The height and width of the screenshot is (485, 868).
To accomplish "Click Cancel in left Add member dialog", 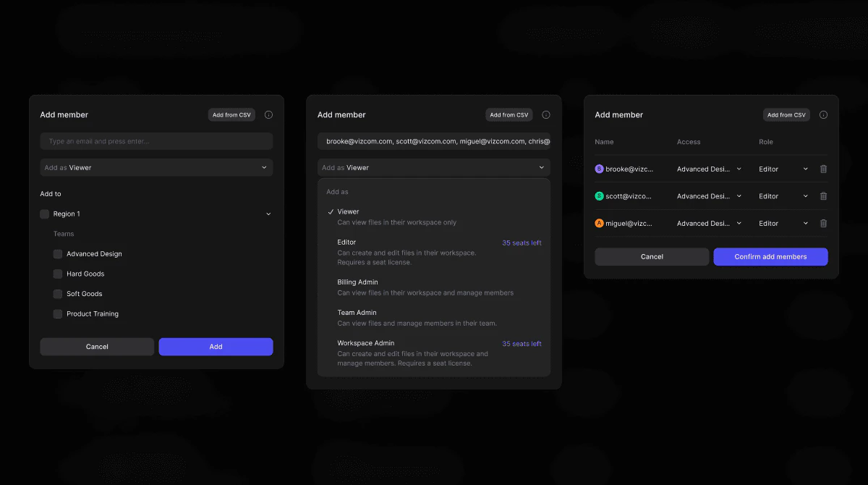I will (x=97, y=347).
